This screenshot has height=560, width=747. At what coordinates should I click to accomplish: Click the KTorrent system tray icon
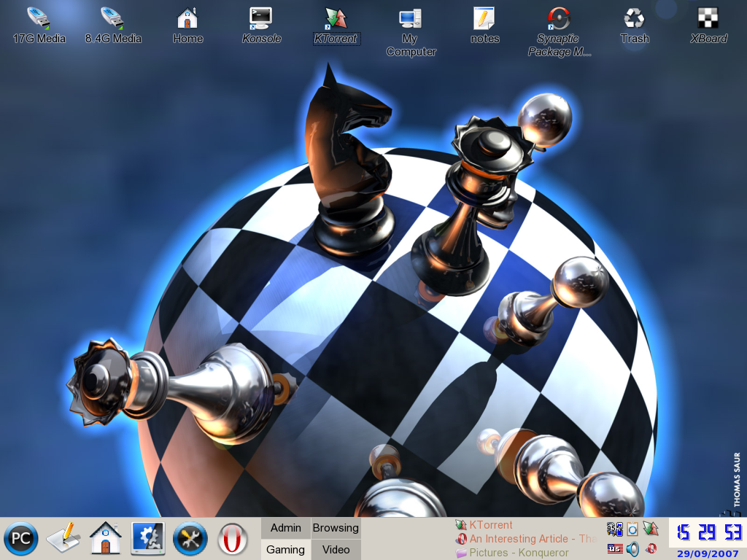pos(650,529)
